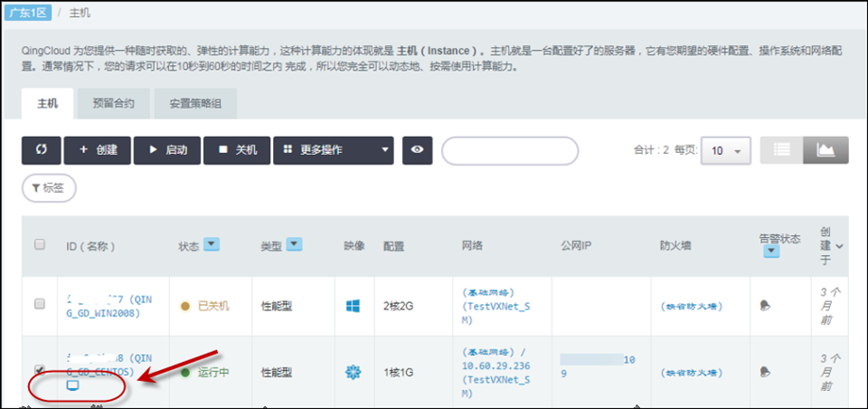Click the alarm bell for the CentOS host
Viewport: 868px width, 409px height.
(x=766, y=372)
